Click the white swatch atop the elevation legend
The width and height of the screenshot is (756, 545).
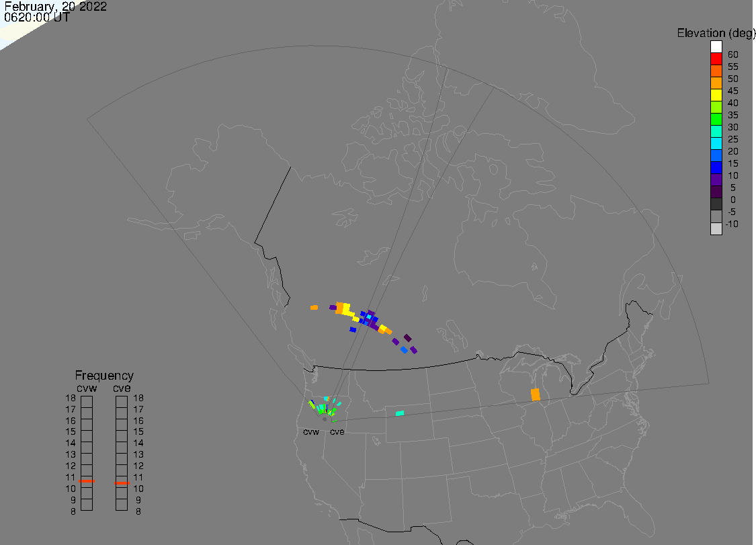pyautogui.click(x=716, y=47)
